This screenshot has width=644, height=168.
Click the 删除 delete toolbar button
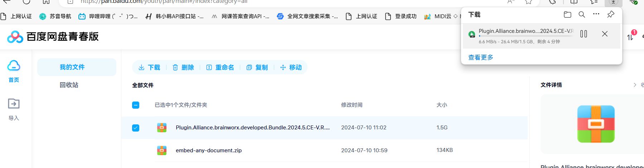[183, 68]
